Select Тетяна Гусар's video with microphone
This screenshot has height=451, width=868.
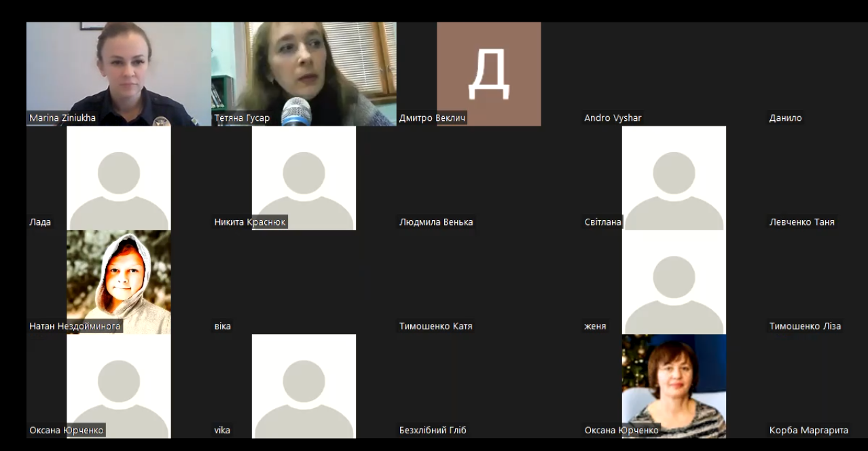point(304,74)
